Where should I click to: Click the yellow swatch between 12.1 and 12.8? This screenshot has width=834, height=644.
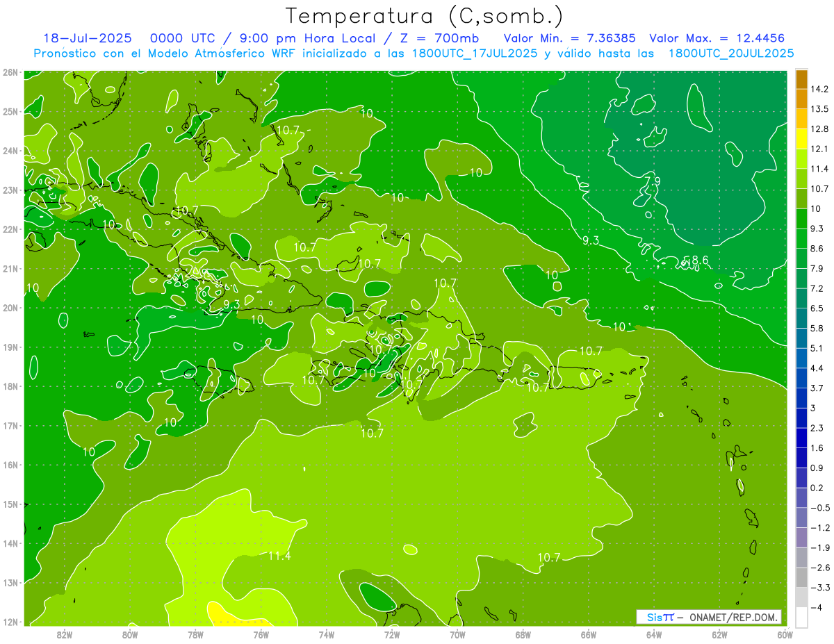click(x=801, y=139)
